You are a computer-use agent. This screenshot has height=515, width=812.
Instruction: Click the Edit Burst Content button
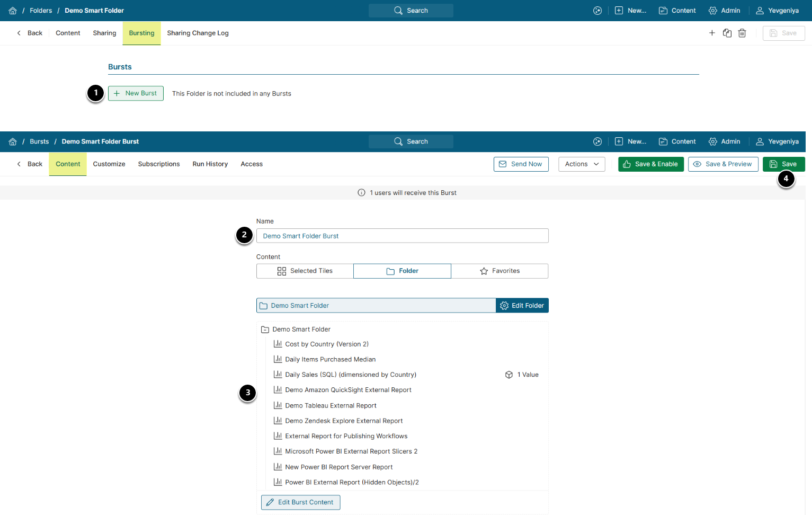tap(300, 502)
